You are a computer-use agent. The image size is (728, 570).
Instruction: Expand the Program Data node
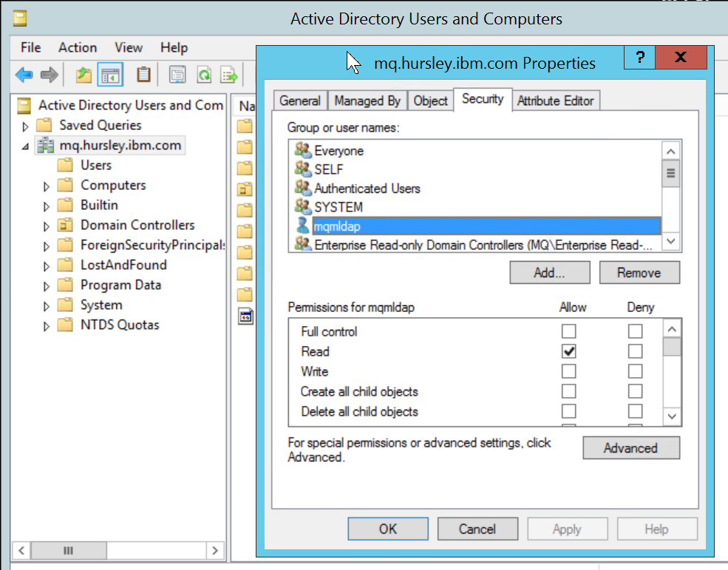[x=46, y=287]
